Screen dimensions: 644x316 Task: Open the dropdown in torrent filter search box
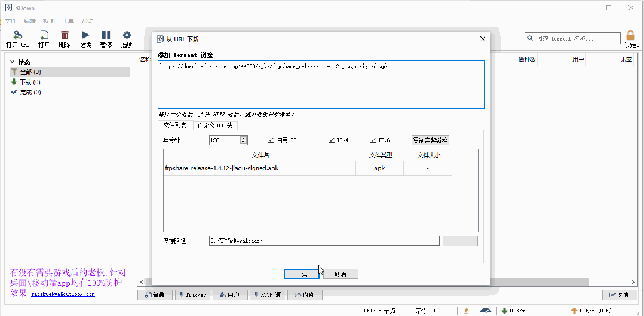pyautogui.click(x=530, y=38)
